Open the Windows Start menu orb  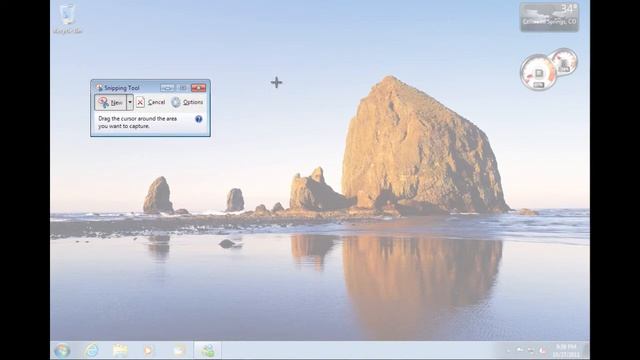(x=62, y=351)
